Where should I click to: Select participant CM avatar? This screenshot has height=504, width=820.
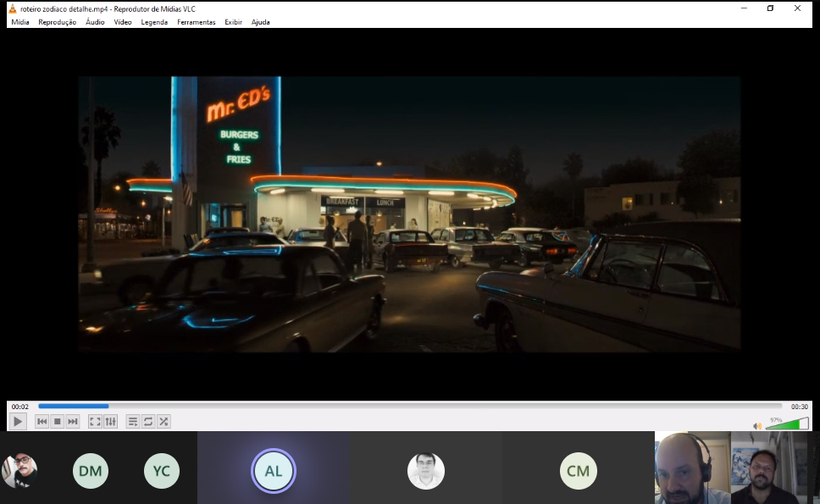click(578, 470)
